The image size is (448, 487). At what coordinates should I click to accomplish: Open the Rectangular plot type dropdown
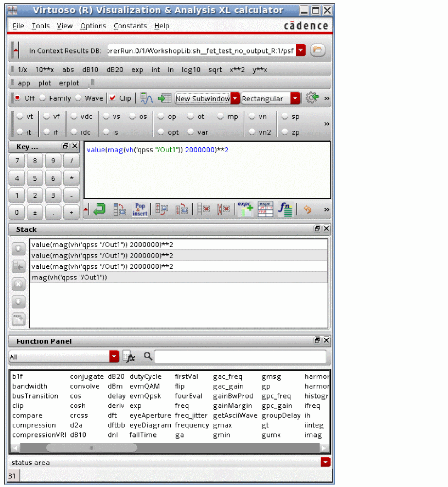[x=295, y=99]
